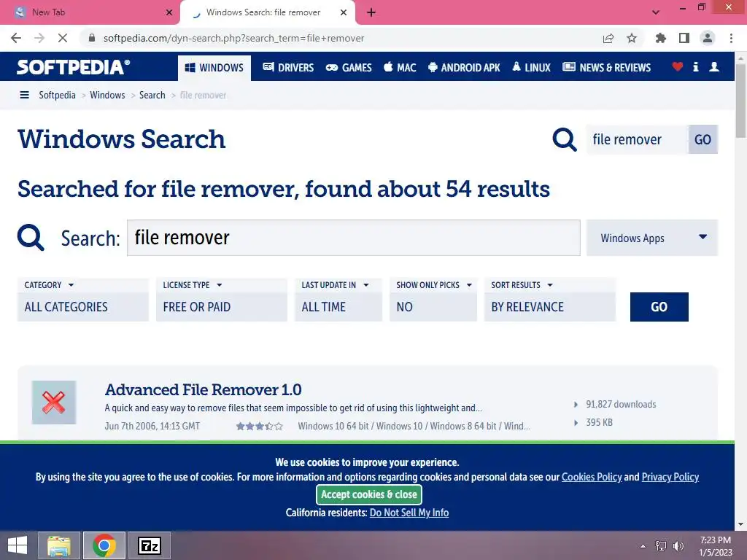Click the Windows breadcrumb link
The image size is (747, 560).
(x=107, y=95)
